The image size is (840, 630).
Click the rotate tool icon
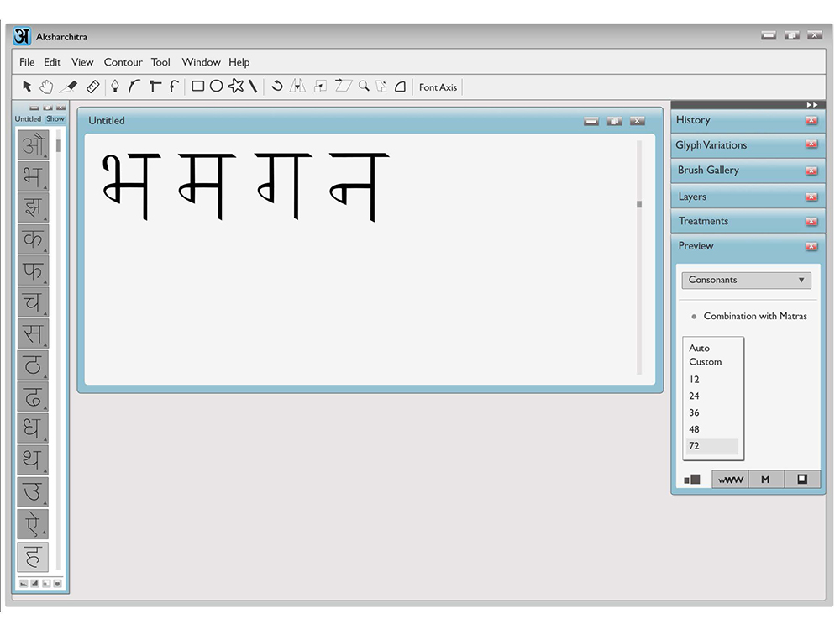click(x=277, y=86)
